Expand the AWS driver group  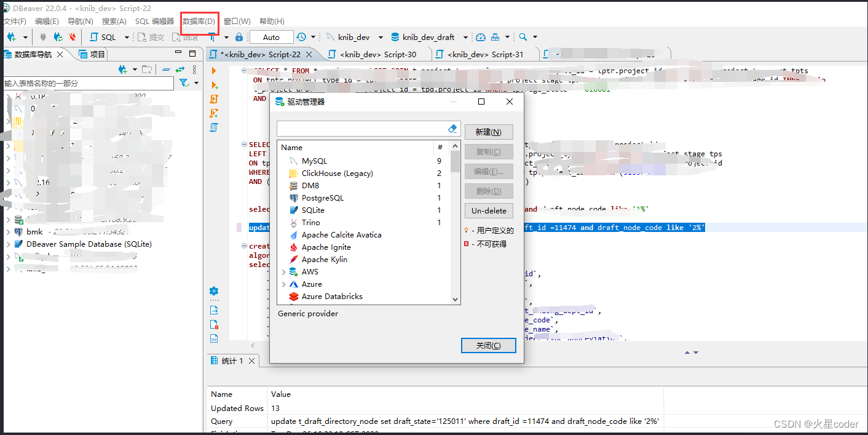[x=283, y=271]
